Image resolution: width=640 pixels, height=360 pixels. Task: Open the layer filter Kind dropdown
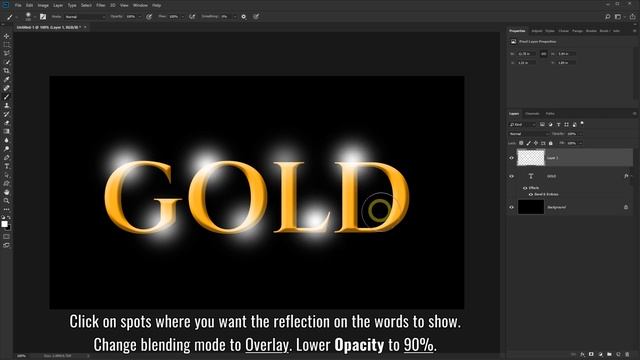(522, 124)
